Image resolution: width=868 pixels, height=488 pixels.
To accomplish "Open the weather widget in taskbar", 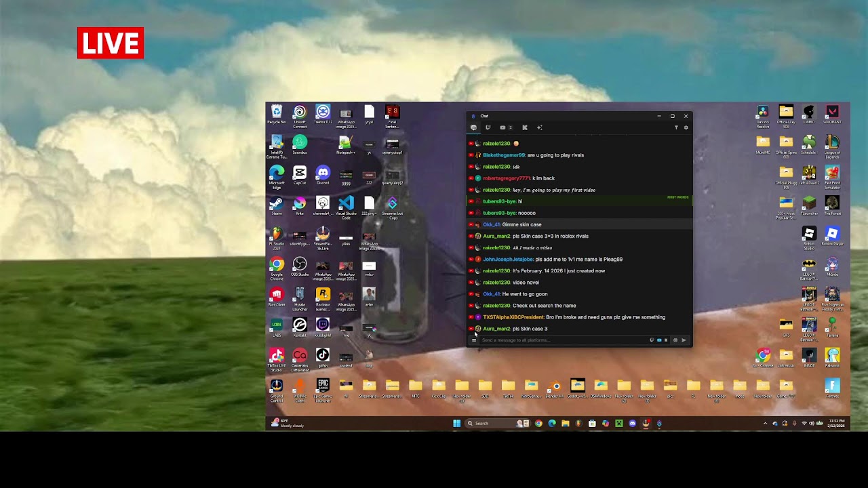I will pyautogui.click(x=288, y=424).
